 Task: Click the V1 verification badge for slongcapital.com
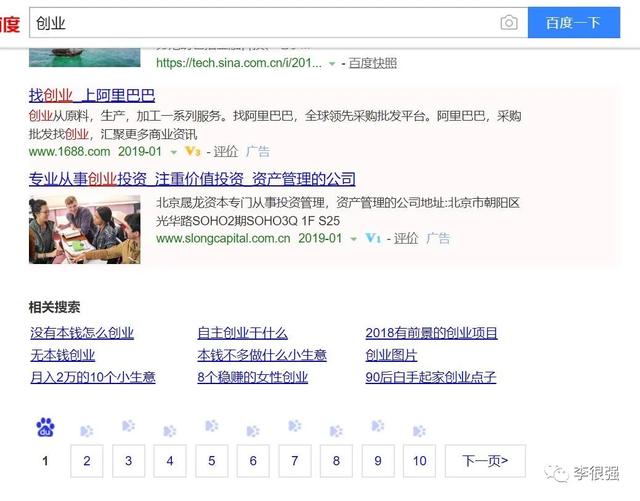coord(373,238)
